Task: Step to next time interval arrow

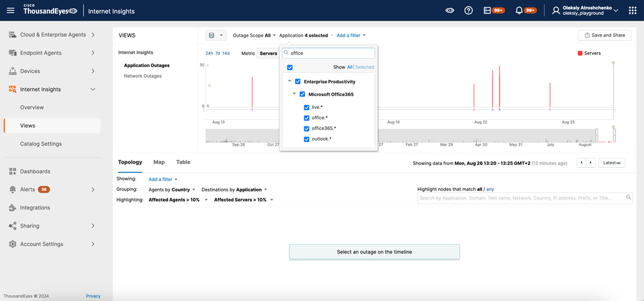Action: pyautogui.click(x=590, y=163)
